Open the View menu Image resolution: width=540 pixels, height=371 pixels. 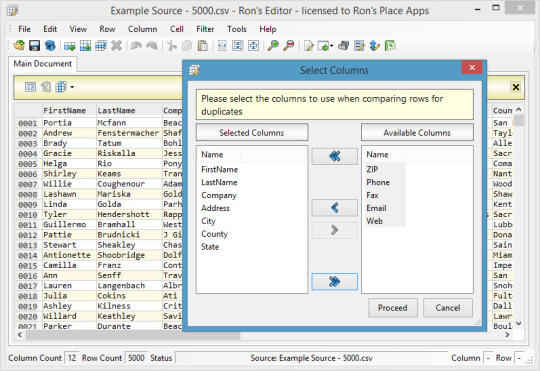(78, 29)
